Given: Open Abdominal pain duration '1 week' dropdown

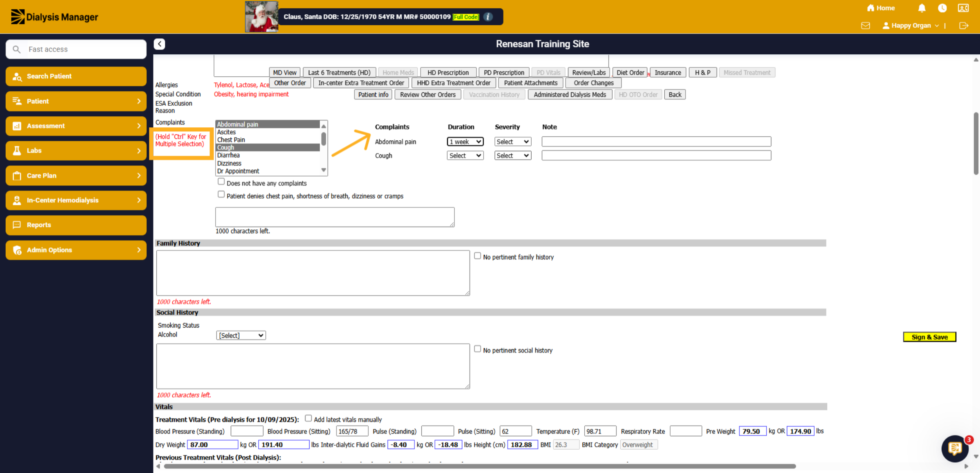Looking at the screenshot, I should [x=465, y=142].
